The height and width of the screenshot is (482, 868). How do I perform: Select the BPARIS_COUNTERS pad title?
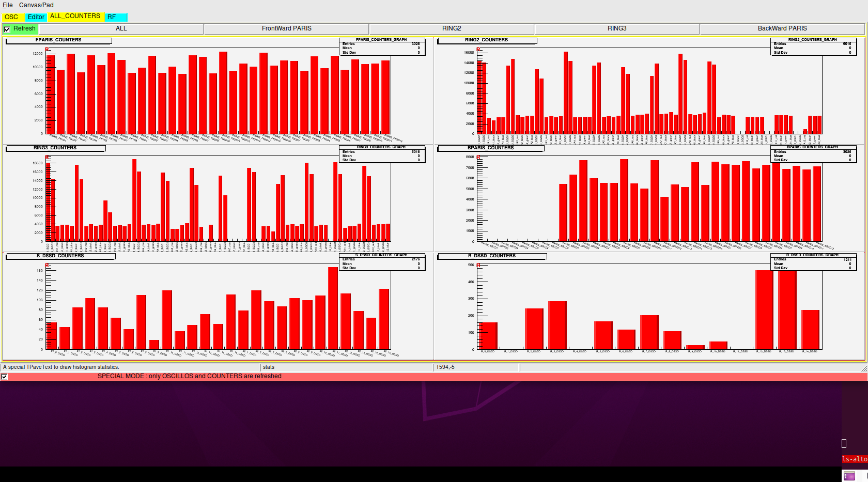[x=490, y=148]
